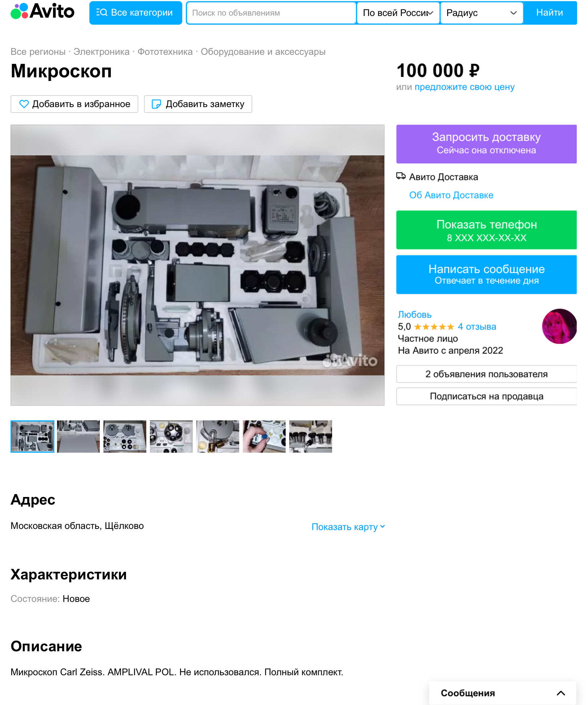Open seller Любовь's avatar photo
This screenshot has height=705, width=588.
(559, 326)
